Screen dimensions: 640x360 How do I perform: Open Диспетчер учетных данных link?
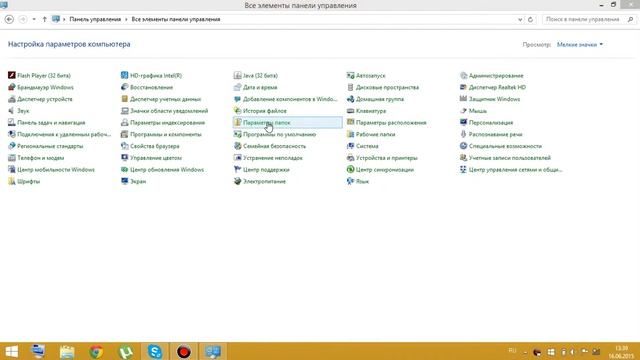pyautogui.click(x=165, y=99)
